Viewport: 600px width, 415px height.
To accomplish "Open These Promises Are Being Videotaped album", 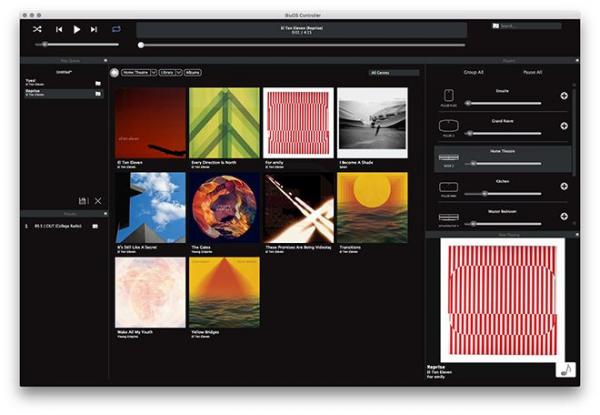I will 298,207.
